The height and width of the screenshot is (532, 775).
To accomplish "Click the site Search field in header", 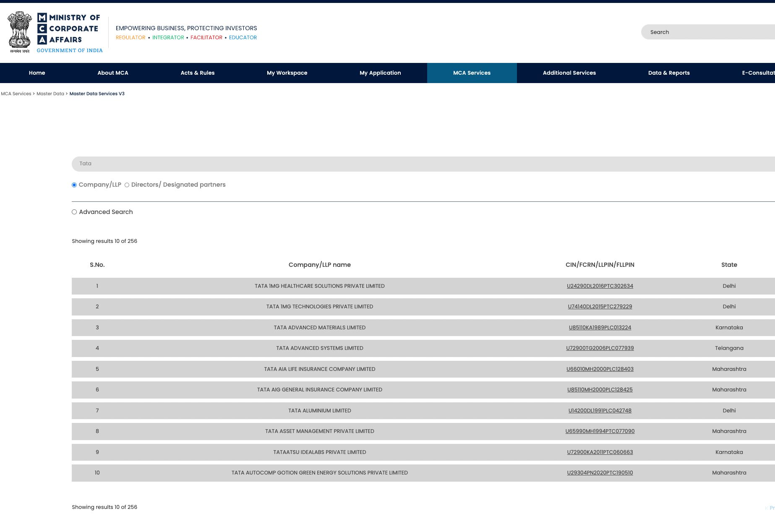I will (x=708, y=32).
